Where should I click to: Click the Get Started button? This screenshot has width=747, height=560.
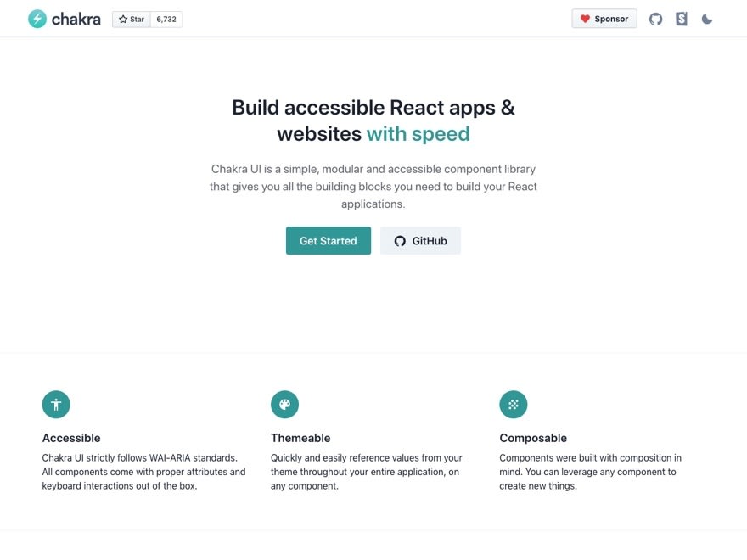point(328,241)
